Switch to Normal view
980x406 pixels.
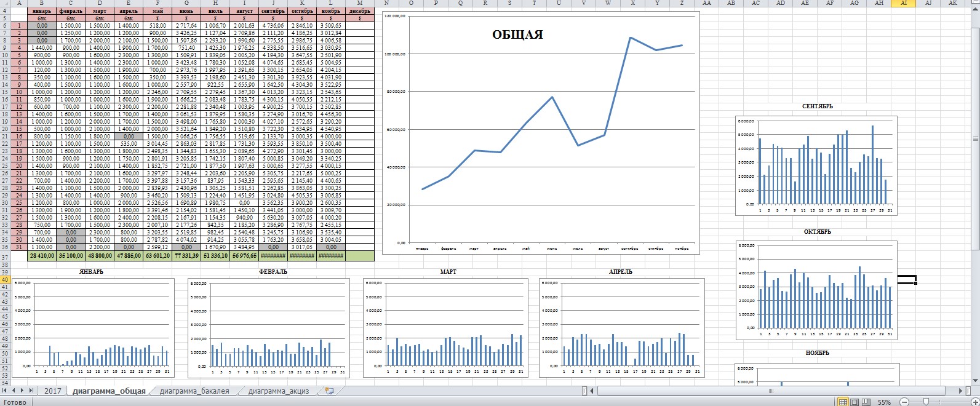coord(843,402)
